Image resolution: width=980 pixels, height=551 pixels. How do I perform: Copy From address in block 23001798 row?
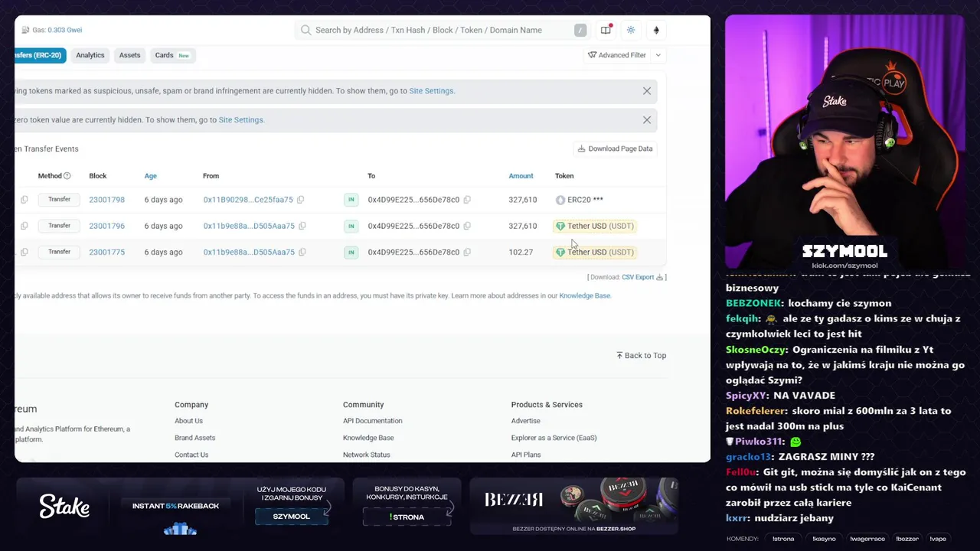tap(300, 200)
